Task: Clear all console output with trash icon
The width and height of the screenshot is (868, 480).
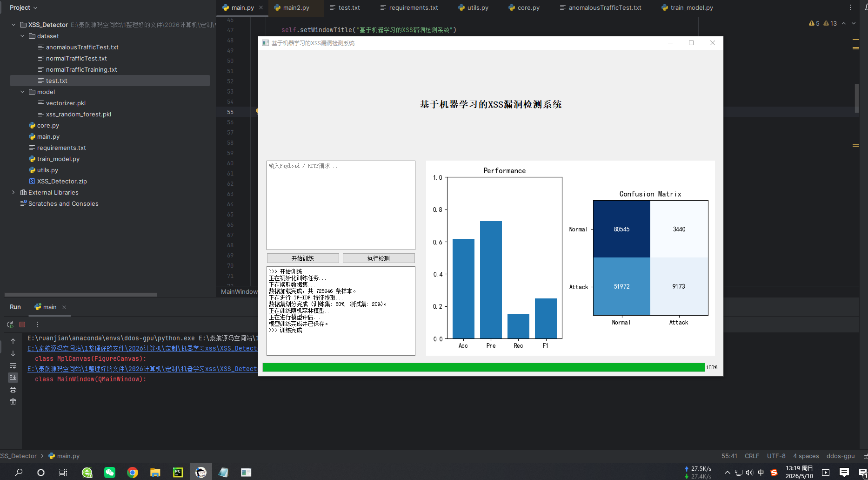Action: (x=13, y=402)
